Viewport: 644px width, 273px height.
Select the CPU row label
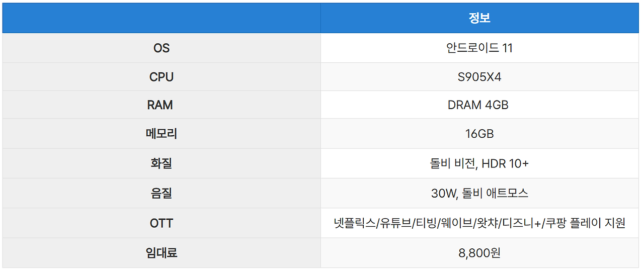[x=162, y=77]
